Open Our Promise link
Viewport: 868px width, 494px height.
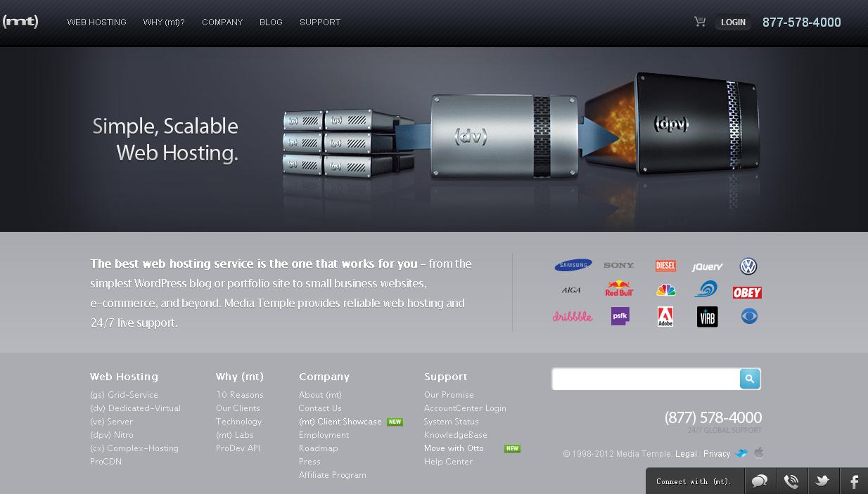(449, 395)
